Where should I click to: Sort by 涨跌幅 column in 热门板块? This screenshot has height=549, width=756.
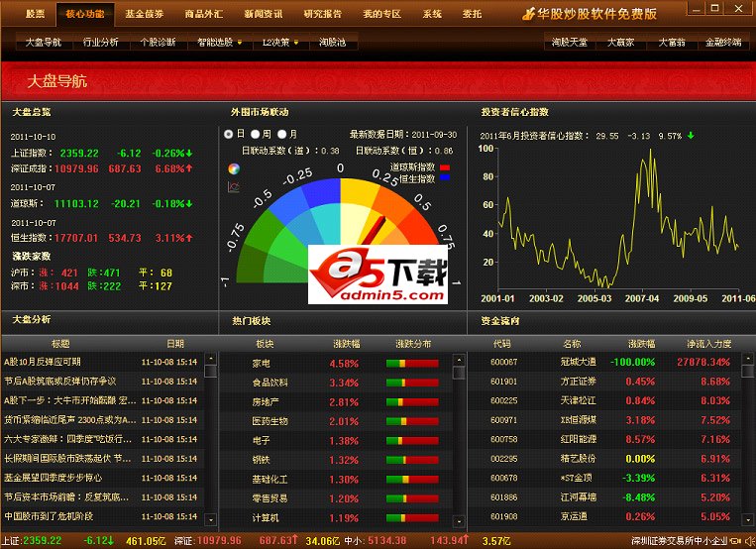tap(346, 344)
